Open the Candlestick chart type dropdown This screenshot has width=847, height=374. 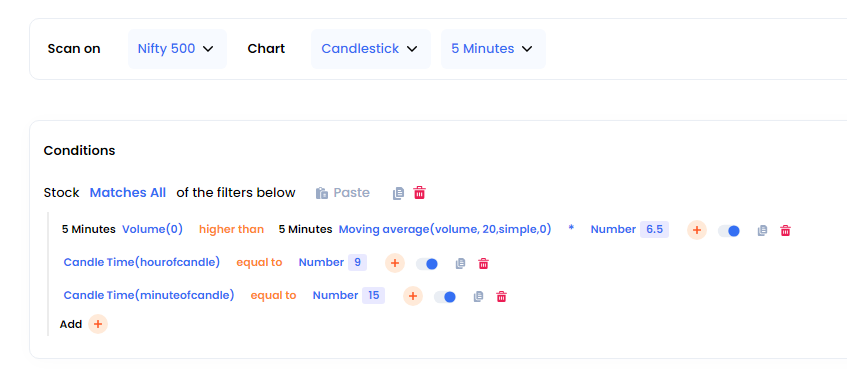(371, 49)
